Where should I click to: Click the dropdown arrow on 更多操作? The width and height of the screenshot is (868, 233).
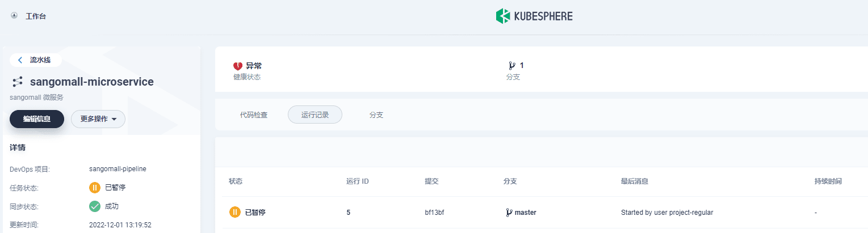tap(114, 120)
